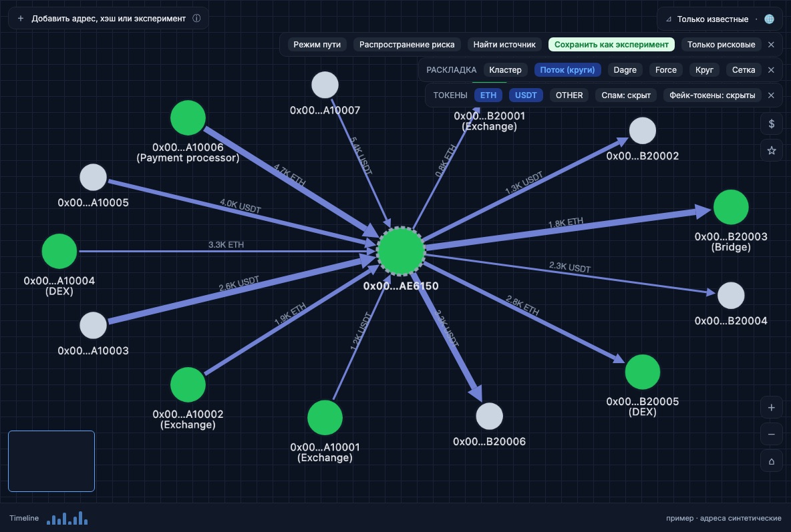Click the Добавить адрес, хэш или эксперимент field
The height and width of the screenshot is (532, 791).
tap(108, 18)
